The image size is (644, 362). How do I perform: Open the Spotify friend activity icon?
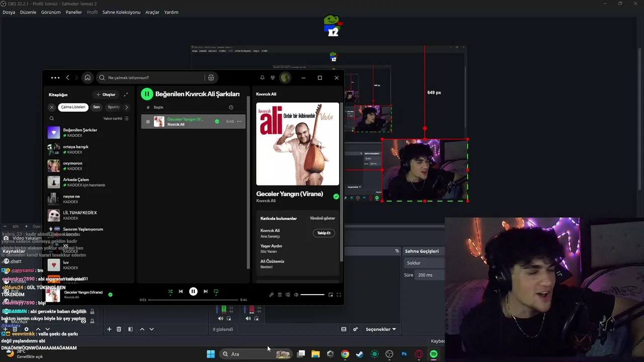coord(273,77)
